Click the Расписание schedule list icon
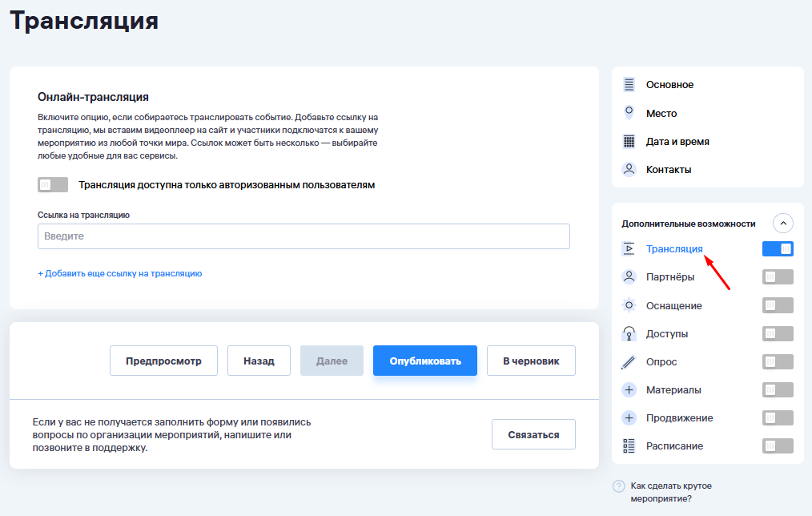Viewport: 812px width, 516px height. point(629,446)
